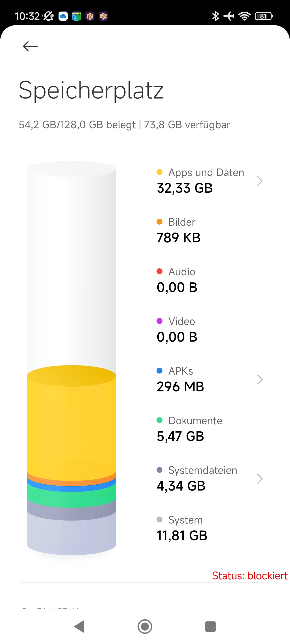Tap the back arrow icon
Viewport: 290px width, 644px height.
pos(31,46)
